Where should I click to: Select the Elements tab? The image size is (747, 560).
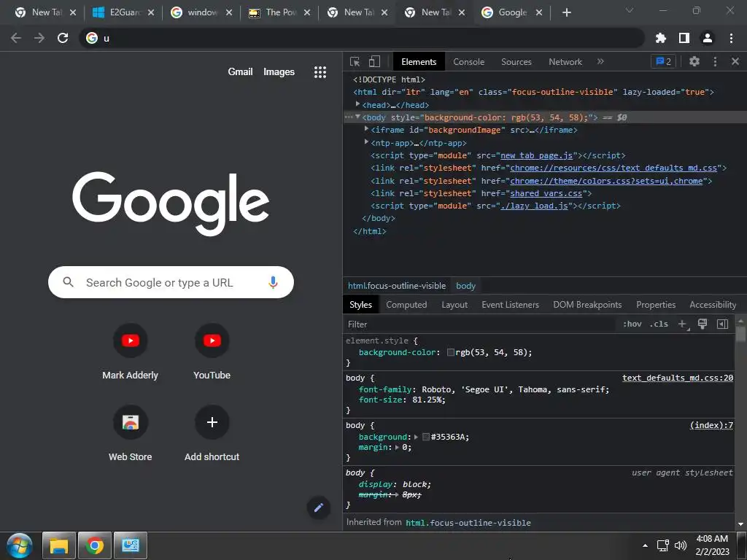click(419, 62)
